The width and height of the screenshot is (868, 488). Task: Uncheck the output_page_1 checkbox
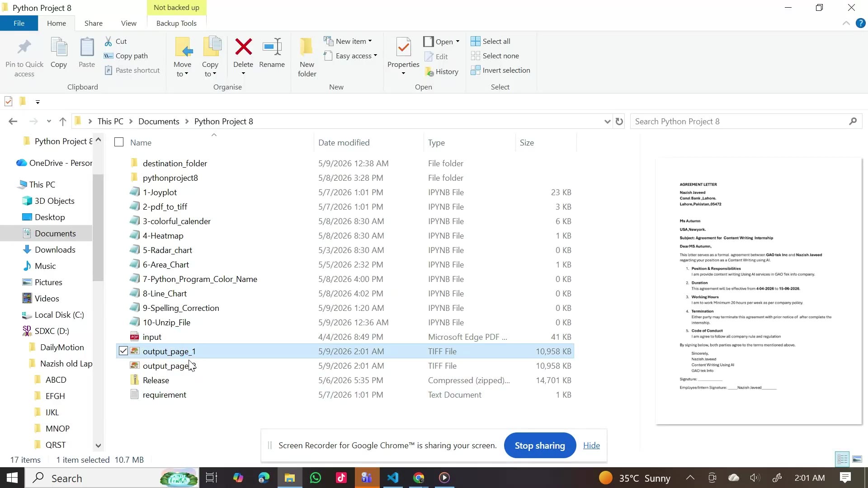point(123,351)
